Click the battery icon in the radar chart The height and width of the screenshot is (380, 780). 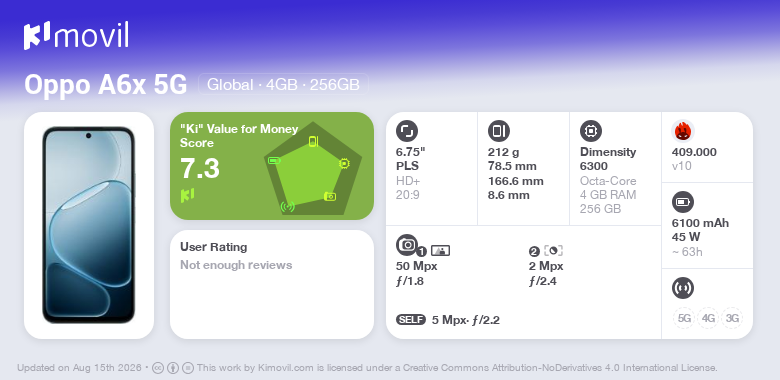tap(274, 161)
